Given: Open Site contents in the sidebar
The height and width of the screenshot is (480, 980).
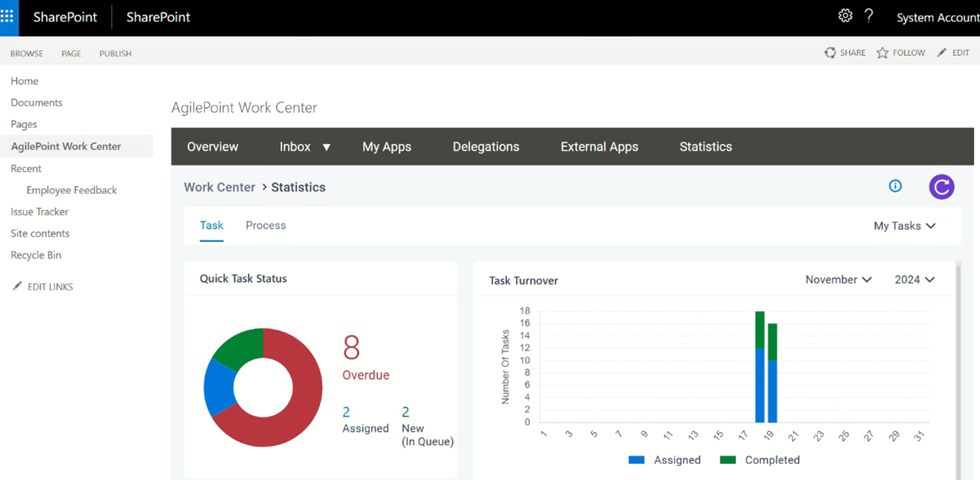Looking at the screenshot, I should pos(40,233).
